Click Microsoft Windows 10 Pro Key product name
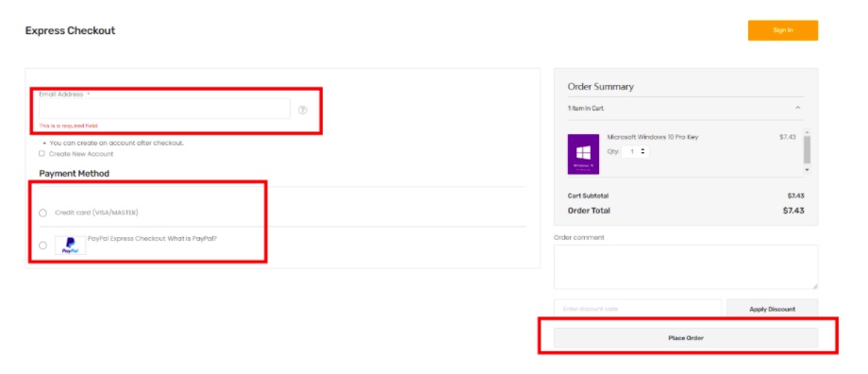Viewport: 868px width, 374px height. [x=653, y=137]
